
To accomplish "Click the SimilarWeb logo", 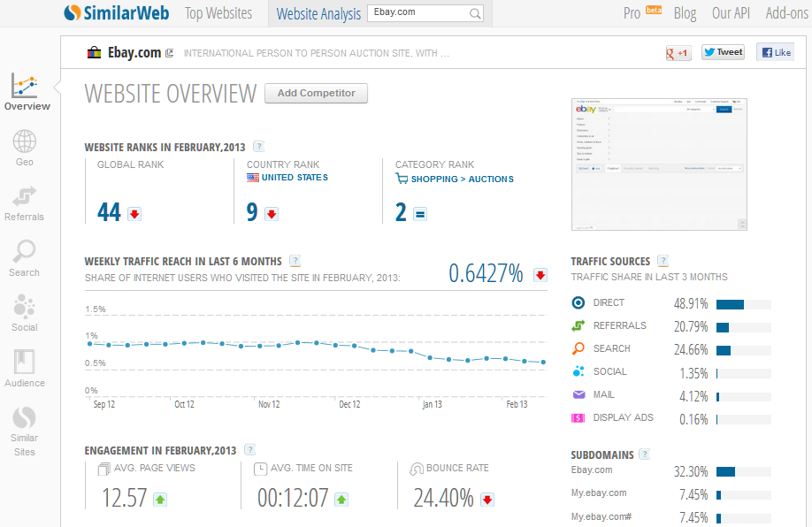I will 117,13.
